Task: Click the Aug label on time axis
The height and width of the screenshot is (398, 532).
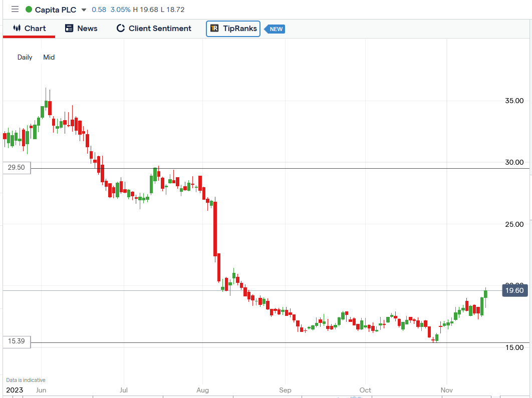Action: [x=202, y=390]
